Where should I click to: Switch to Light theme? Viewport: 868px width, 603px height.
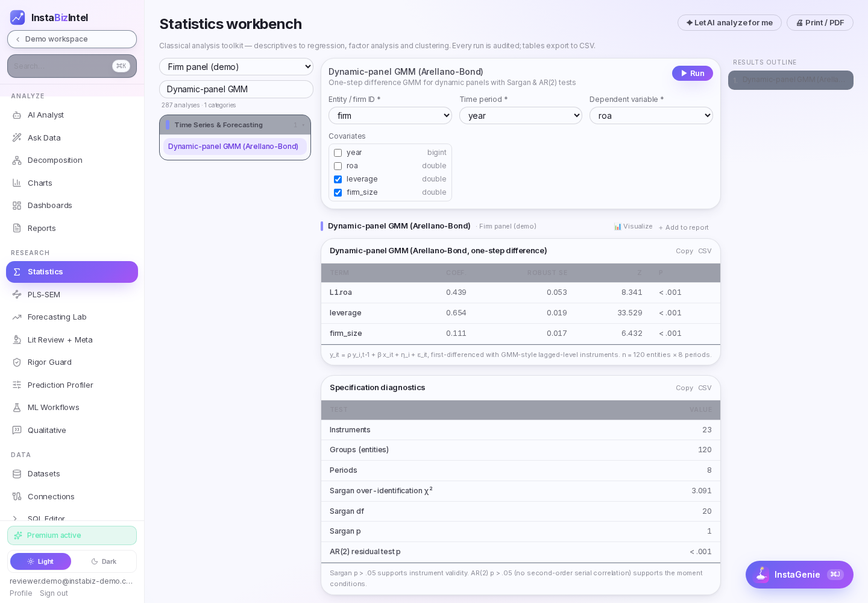click(x=40, y=561)
